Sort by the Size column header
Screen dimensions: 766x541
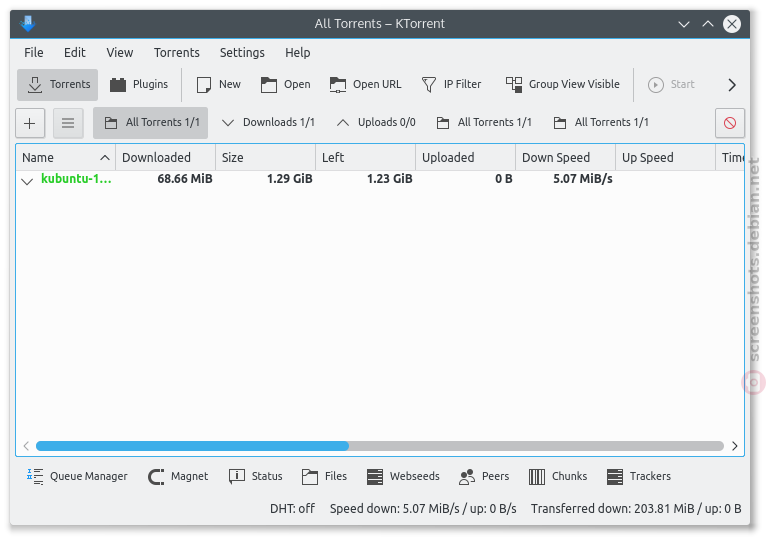(265, 157)
